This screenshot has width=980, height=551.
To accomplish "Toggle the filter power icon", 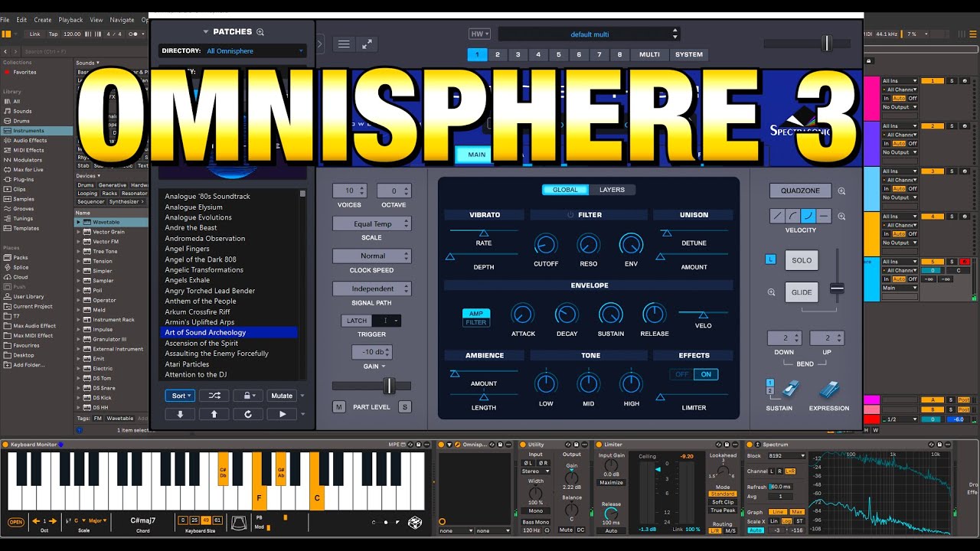I will [570, 215].
